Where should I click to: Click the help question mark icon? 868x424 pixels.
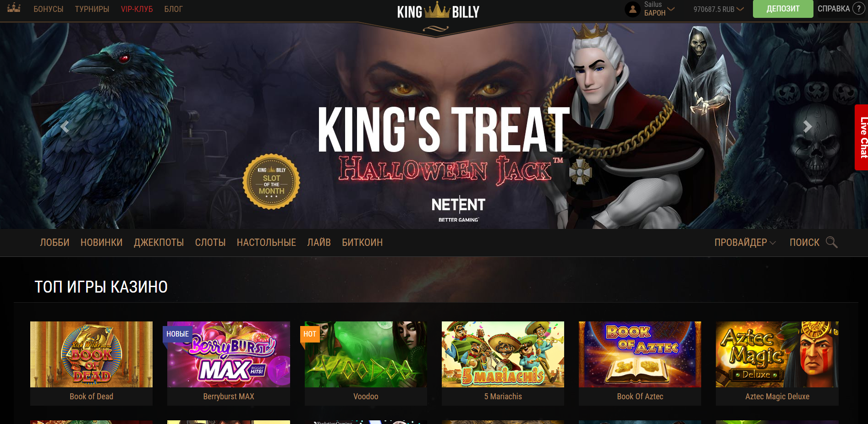[x=858, y=9]
